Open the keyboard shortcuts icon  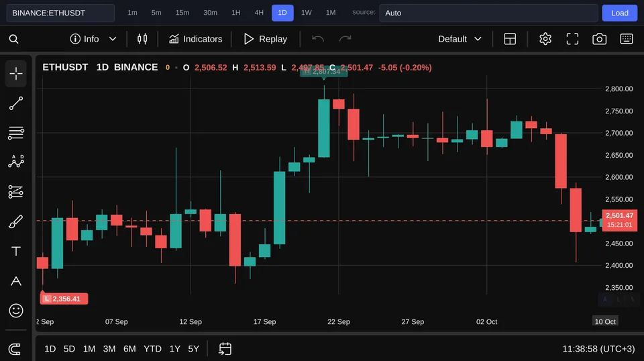click(627, 39)
